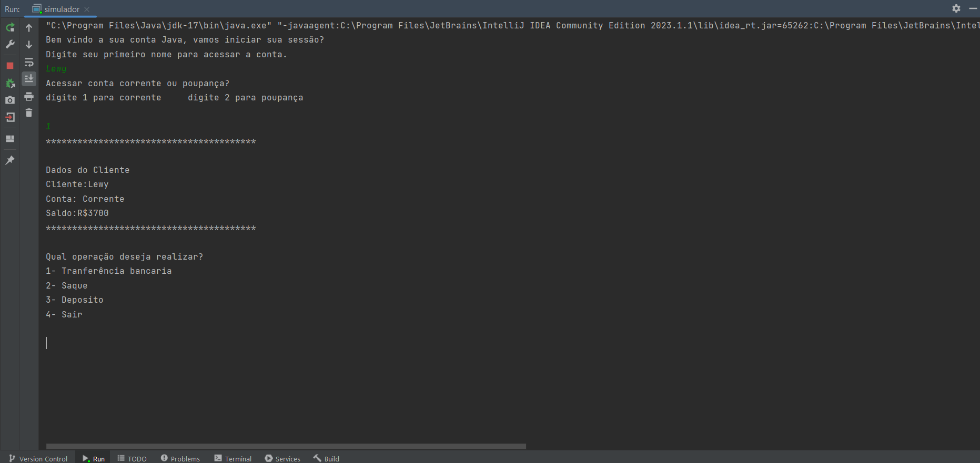Toggle soft-wrap for console output
This screenshot has width=980, height=463.
point(29,62)
